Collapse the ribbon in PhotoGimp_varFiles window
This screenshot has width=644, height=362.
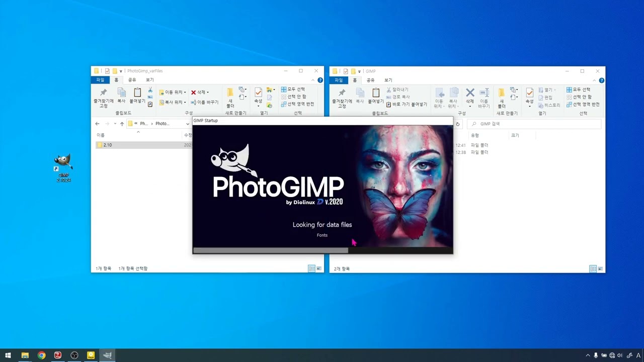tap(313, 80)
